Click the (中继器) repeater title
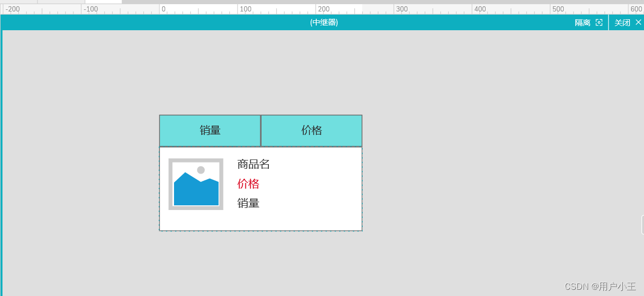Viewport: 644px width, 296px height. click(324, 22)
